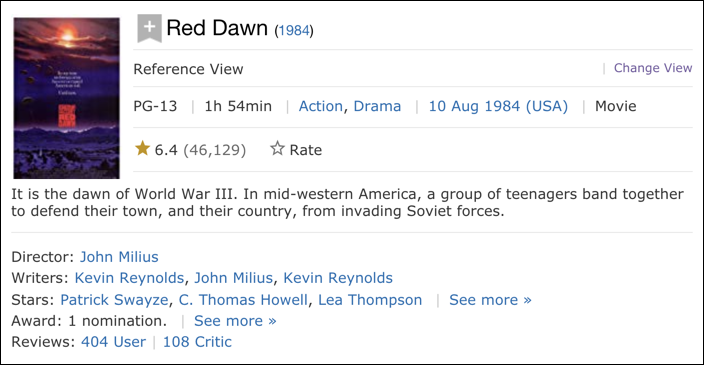Image resolution: width=704 pixels, height=365 pixels.
Task: Expand See more in the Award row
Action: 235,321
